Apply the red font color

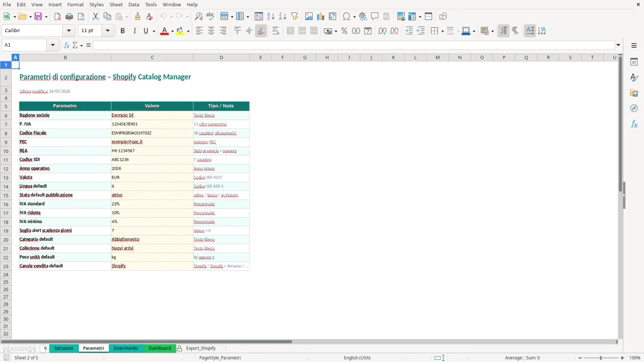(164, 31)
